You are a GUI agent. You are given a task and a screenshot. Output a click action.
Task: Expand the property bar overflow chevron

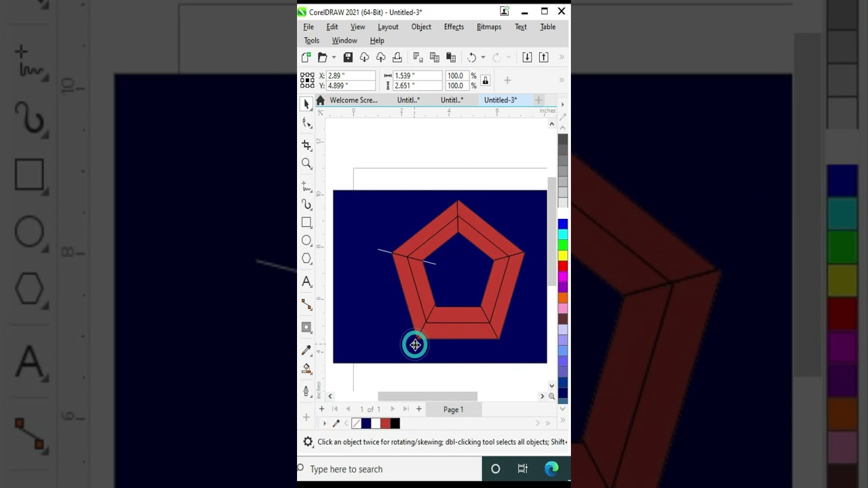(561, 81)
